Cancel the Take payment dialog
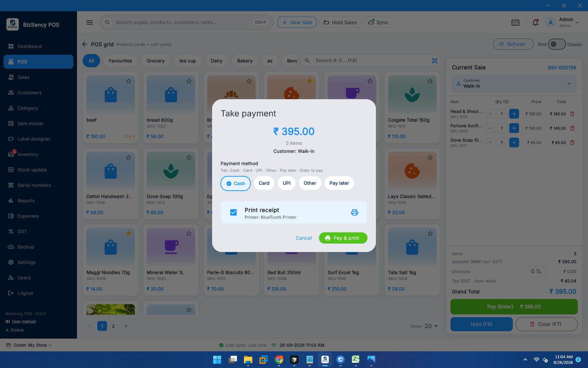Viewport: 588px width, 368px height. (x=304, y=238)
